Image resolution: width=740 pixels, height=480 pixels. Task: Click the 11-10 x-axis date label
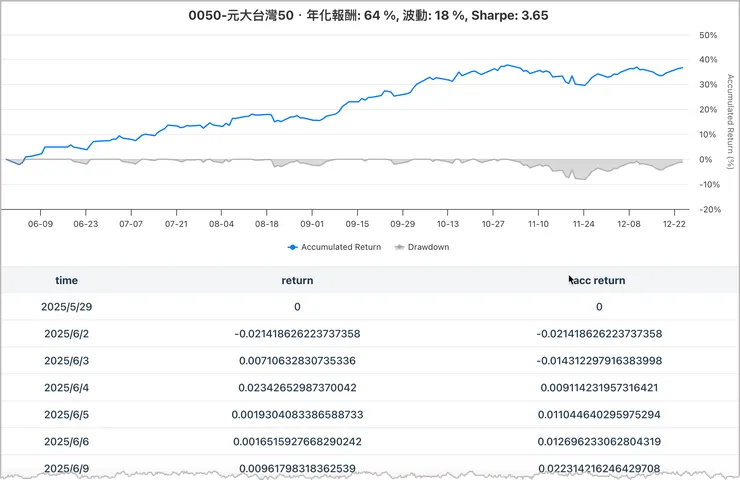coord(538,224)
